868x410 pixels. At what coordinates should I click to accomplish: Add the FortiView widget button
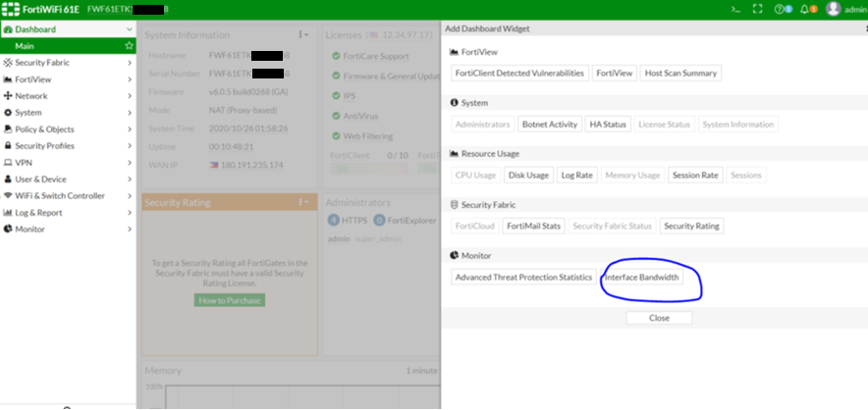pos(614,73)
